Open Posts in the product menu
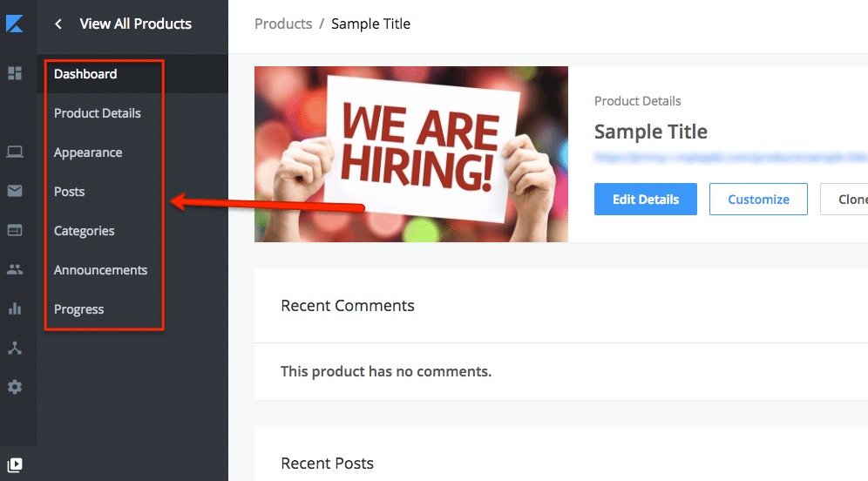Screen dimensions: 868x481 [x=70, y=192]
